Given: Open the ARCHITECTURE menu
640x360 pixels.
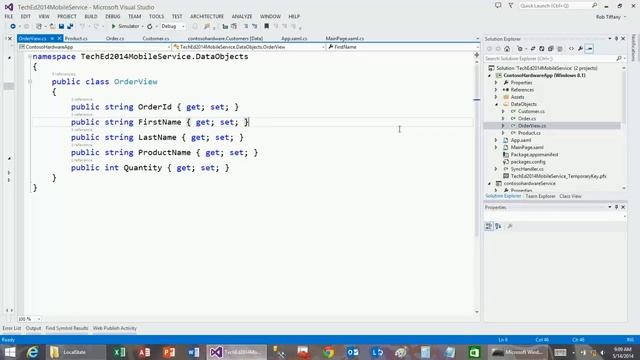Looking at the screenshot, I should coord(207,16).
